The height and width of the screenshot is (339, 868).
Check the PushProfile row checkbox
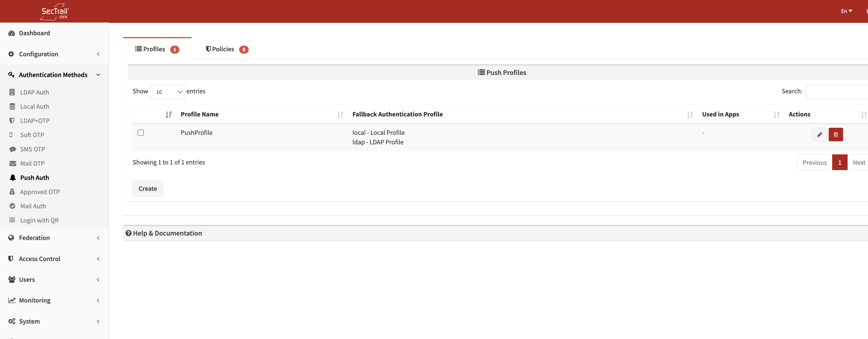(141, 132)
